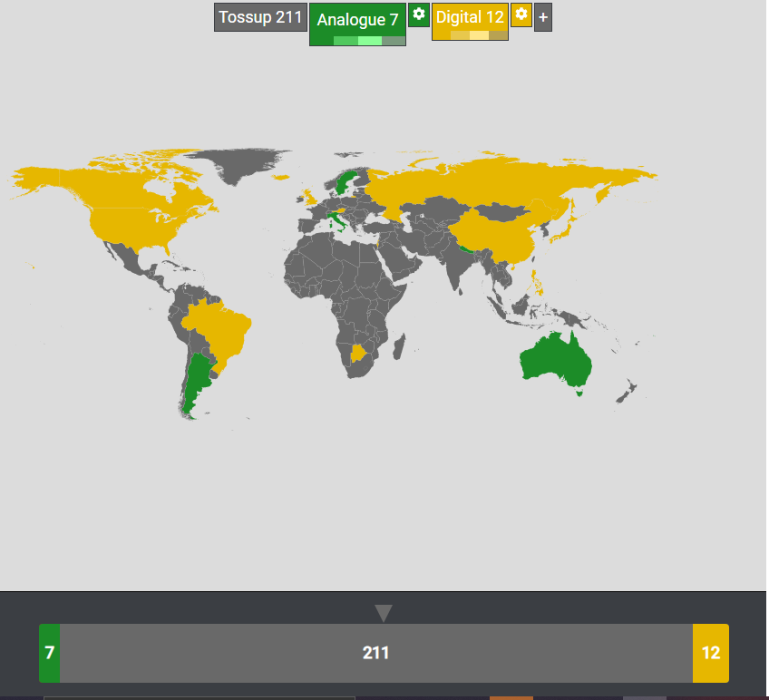Select the Tossup 211 legend button

point(260,17)
